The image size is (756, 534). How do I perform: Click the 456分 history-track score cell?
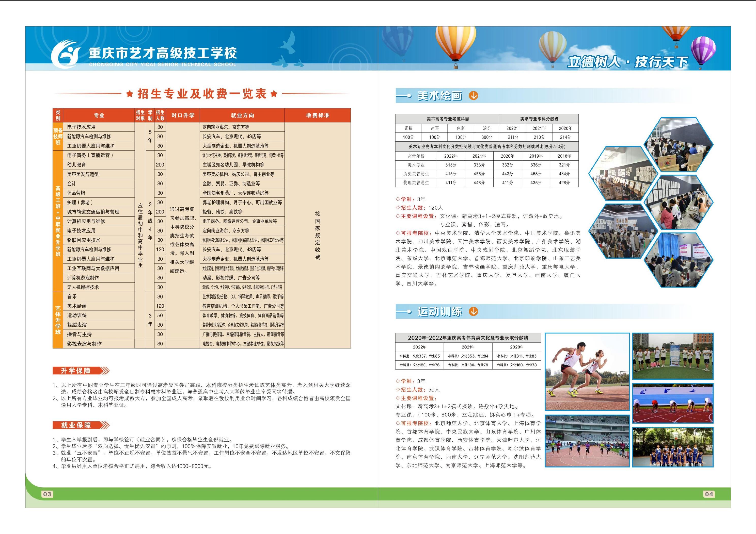[479, 174]
